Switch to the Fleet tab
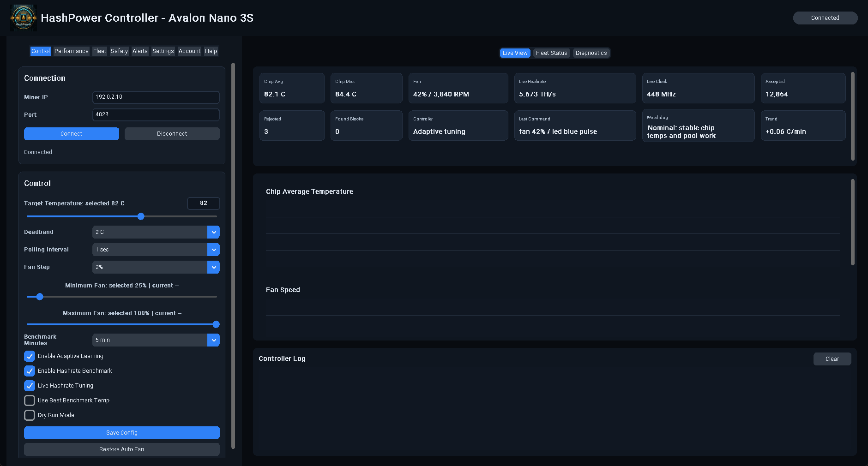Viewport: 868px width, 466px height. coord(100,51)
